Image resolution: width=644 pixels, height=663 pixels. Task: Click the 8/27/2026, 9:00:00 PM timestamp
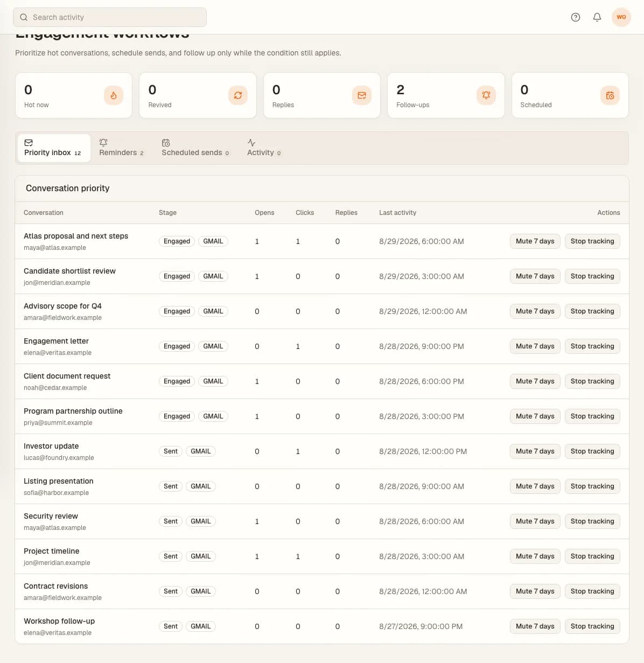(x=421, y=626)
